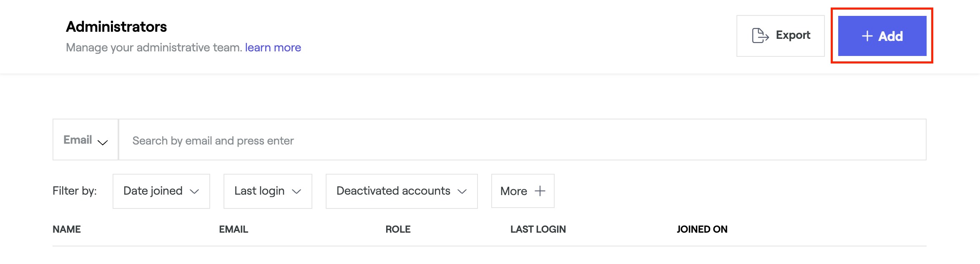Focus the search by email field
Screen dimensions: 980x264
pyautogui.click(x=521, y=140)
